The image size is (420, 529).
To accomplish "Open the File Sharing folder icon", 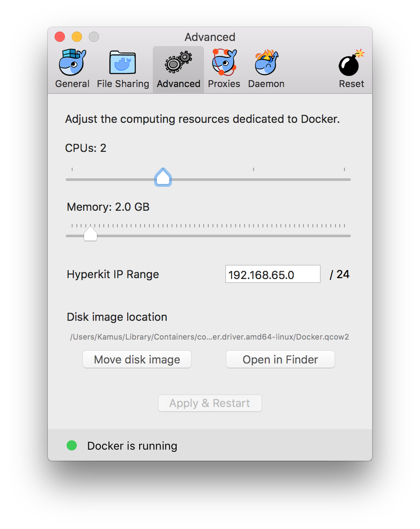I will 122,63.
